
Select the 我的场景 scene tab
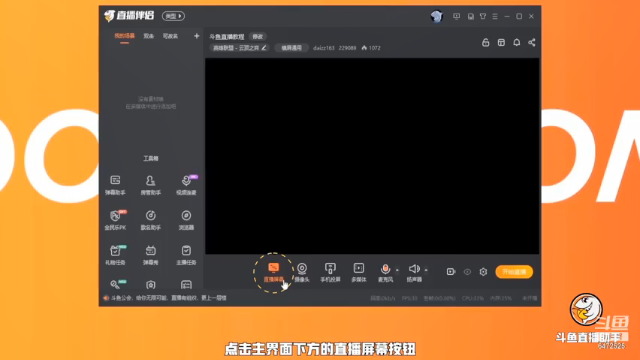[124, 36]
